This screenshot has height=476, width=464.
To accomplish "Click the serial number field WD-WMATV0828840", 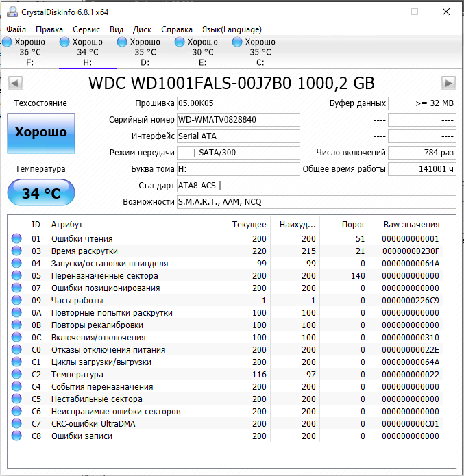I will pos(239,120).
